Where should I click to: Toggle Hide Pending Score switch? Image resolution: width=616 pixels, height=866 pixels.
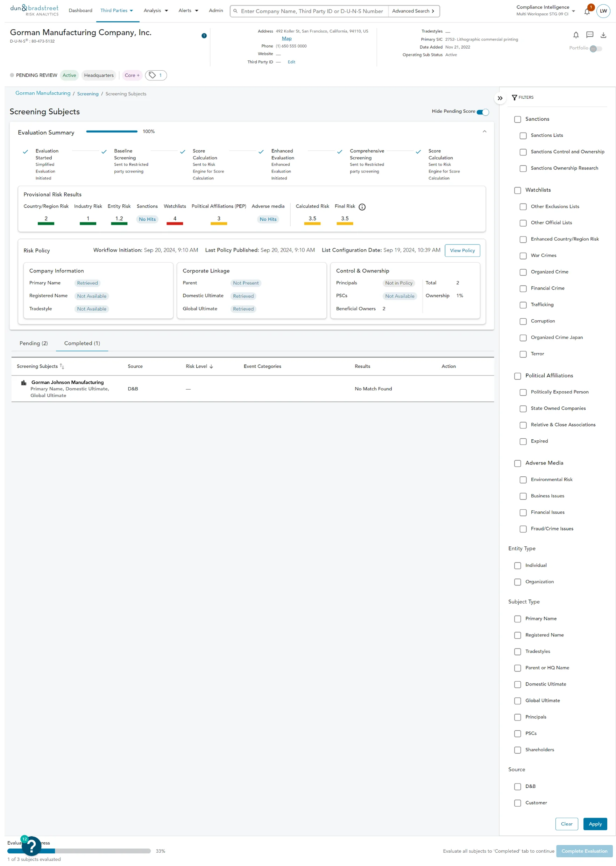click(483, 112)
